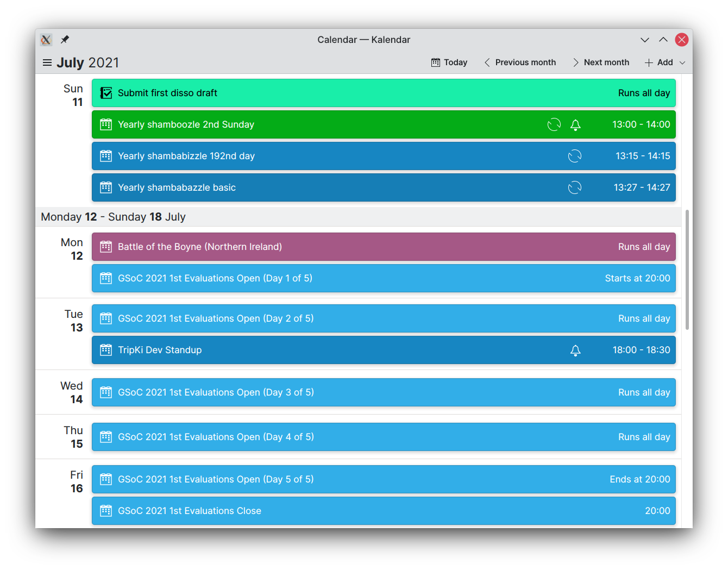Click the Runs all day label on Battle of the Boyne

644,247
